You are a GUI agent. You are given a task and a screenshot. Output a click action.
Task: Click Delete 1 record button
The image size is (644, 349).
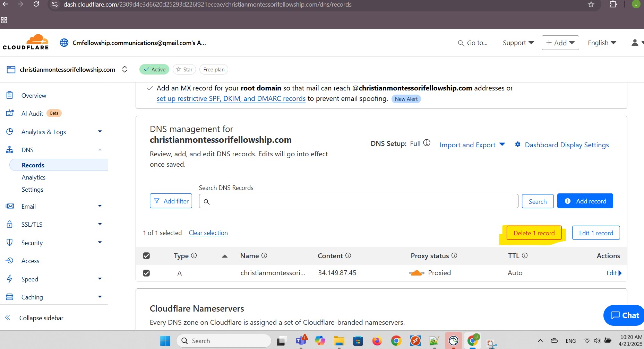(x=534, y=233)
